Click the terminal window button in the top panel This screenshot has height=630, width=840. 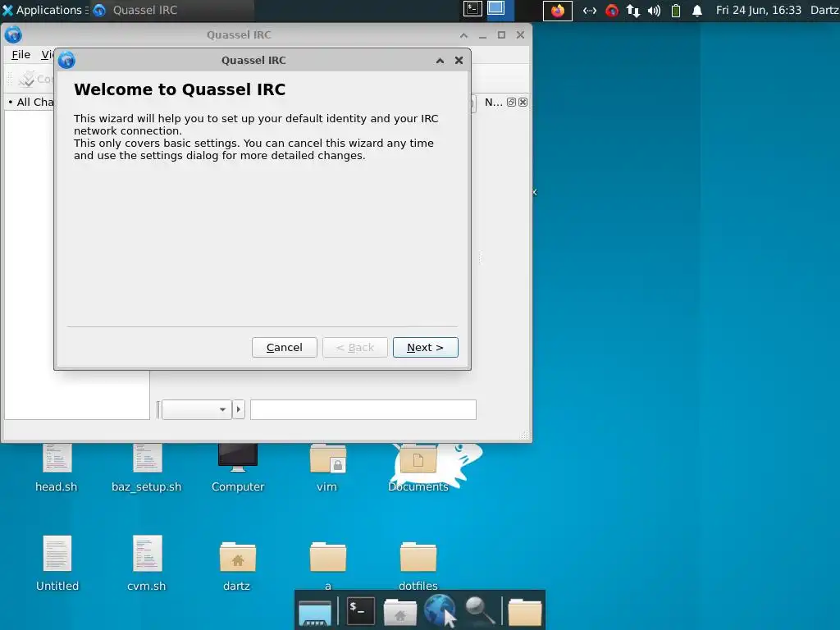pyautogui.click(x=472, y=9)
